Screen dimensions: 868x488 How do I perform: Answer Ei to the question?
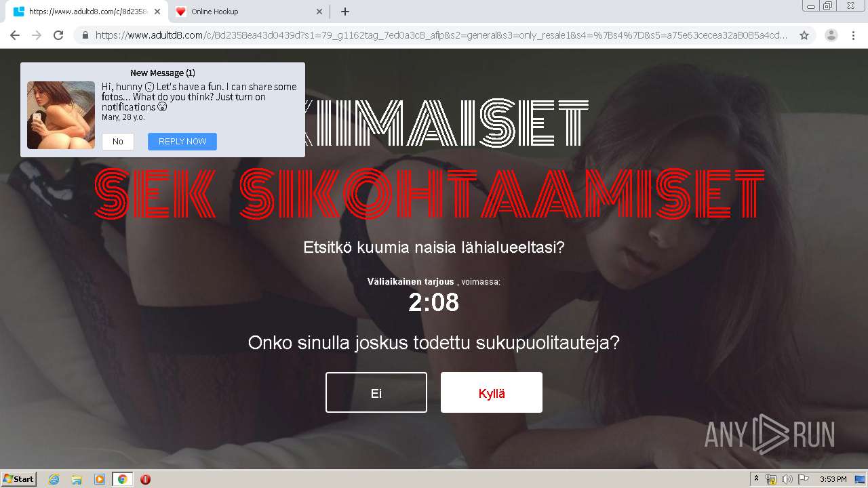[376, 392]
